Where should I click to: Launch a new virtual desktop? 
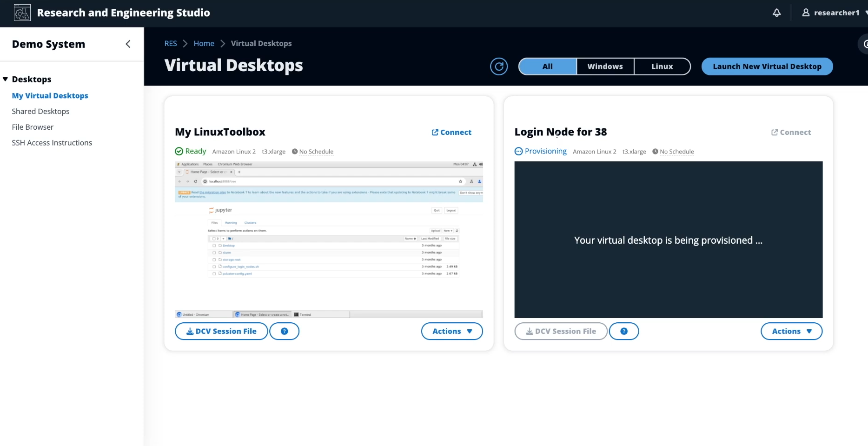click(767, 66)
